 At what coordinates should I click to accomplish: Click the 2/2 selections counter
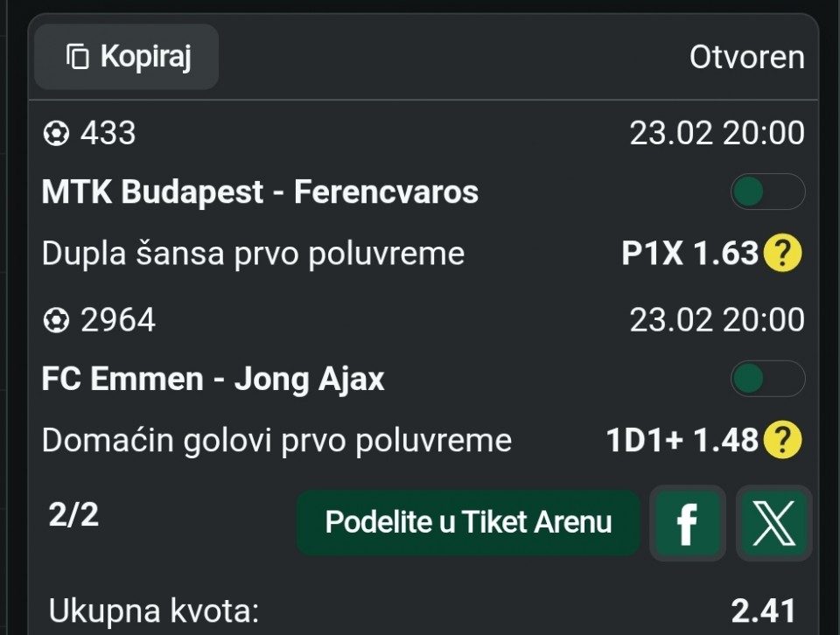73,515
